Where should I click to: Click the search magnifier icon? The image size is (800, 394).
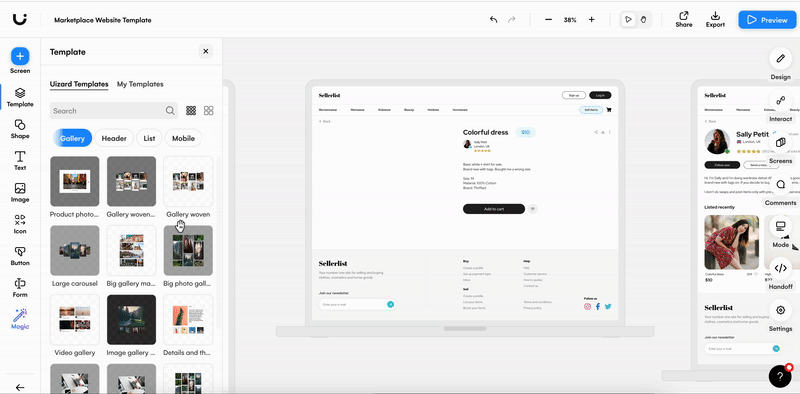coord(170,111)
